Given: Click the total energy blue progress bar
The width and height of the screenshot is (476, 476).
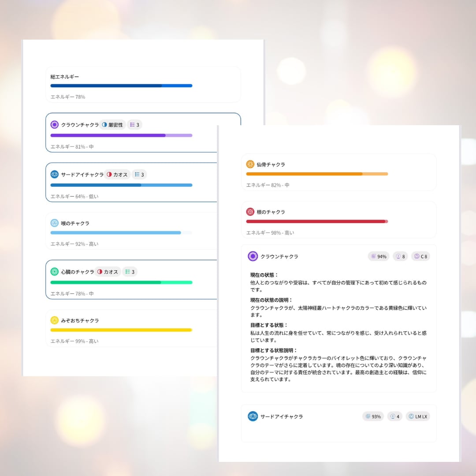Looking at the screenshot, I should [x=121, y=86].
